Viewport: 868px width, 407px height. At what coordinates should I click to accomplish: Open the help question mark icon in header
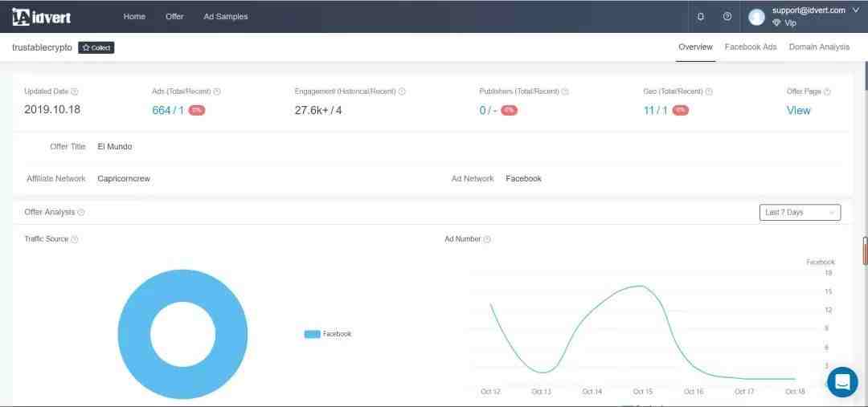point(727,17)
